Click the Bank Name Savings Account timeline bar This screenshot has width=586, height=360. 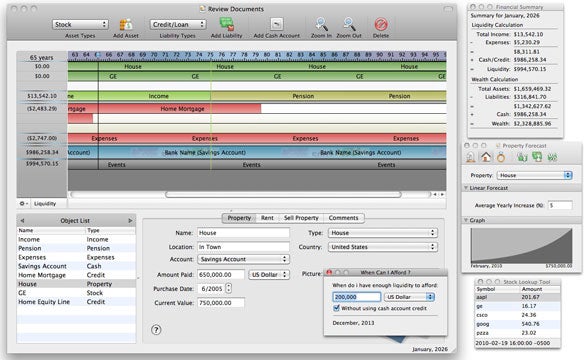tap(257, 153)
